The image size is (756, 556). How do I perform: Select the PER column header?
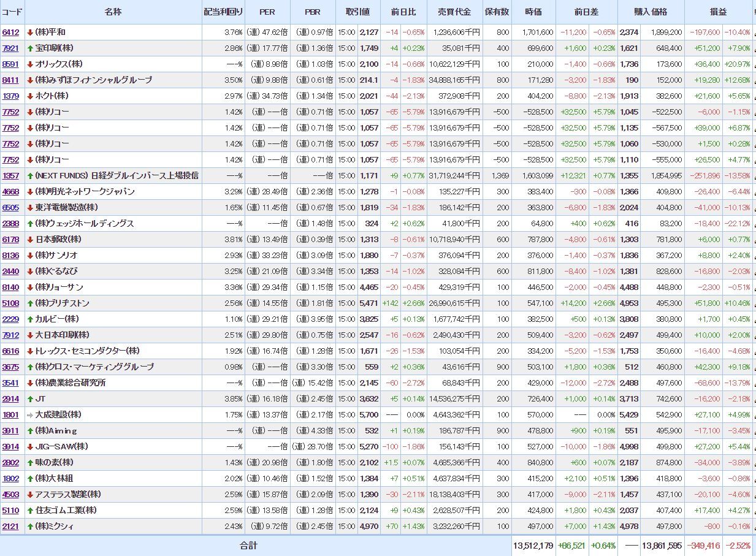click(x=267, y=12)
